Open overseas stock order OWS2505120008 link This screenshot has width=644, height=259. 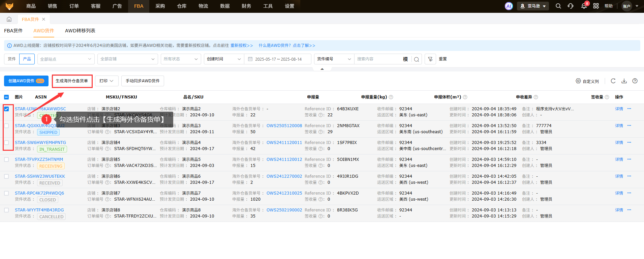click(284, 126)
